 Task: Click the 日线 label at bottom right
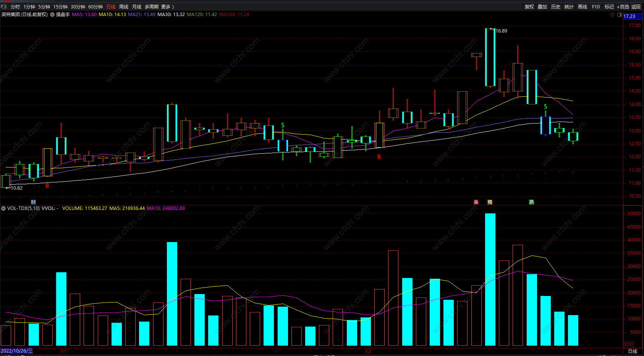coord(633,351)
